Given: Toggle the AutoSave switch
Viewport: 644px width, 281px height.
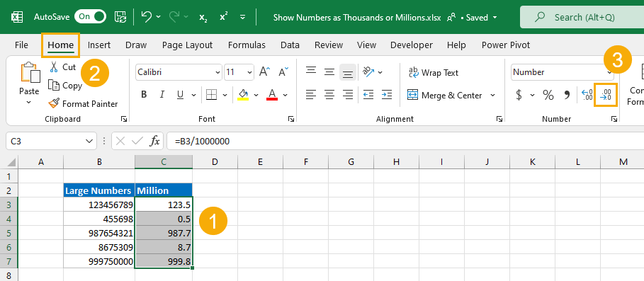Looking at the screenshot, I should pos(91,17).
